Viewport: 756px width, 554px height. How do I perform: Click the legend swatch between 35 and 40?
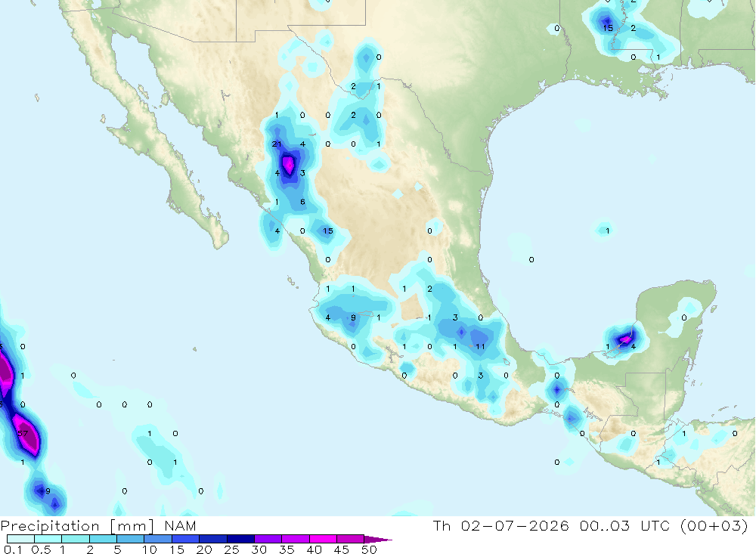coord(296,539)
